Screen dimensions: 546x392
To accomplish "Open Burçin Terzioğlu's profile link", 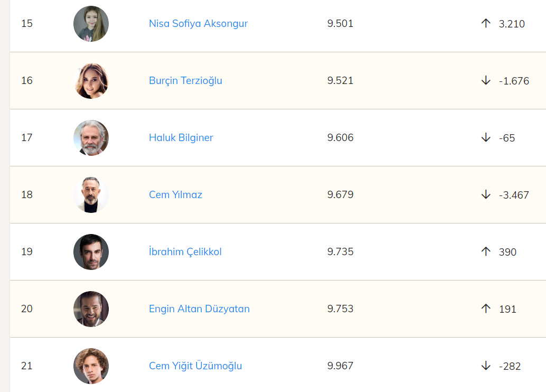I will pos(185,81).
